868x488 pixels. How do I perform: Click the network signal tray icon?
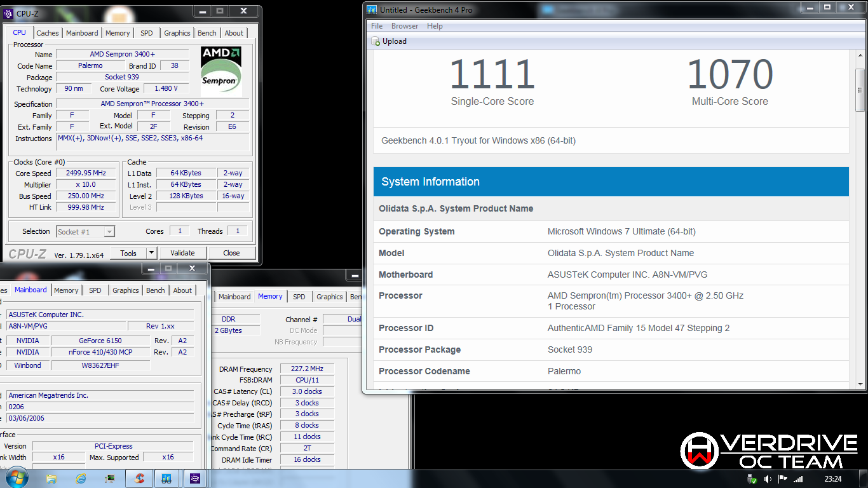[798, 479]
